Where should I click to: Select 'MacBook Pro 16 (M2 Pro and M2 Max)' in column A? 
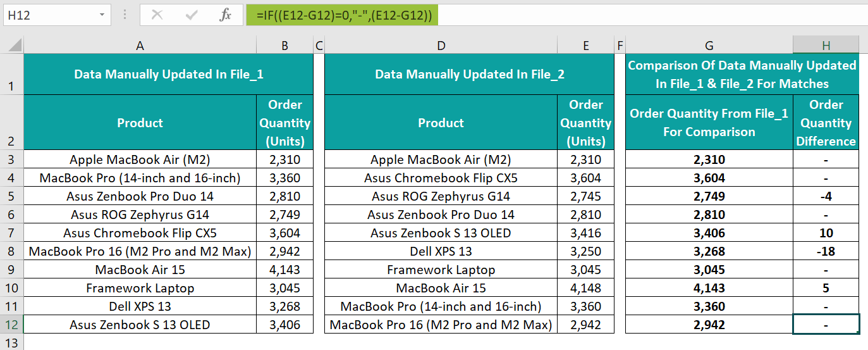140,251
